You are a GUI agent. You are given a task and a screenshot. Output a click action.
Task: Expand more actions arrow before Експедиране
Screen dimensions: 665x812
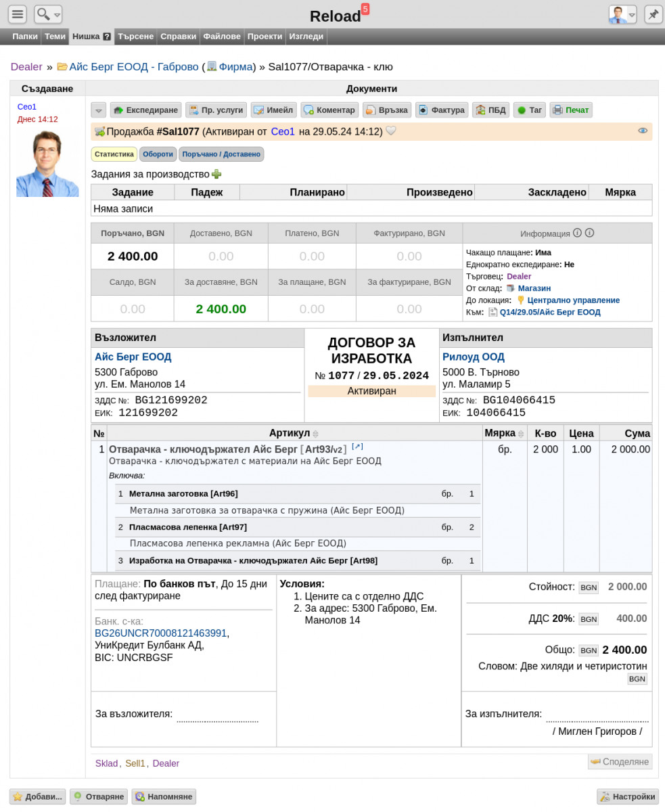[99, 110]
